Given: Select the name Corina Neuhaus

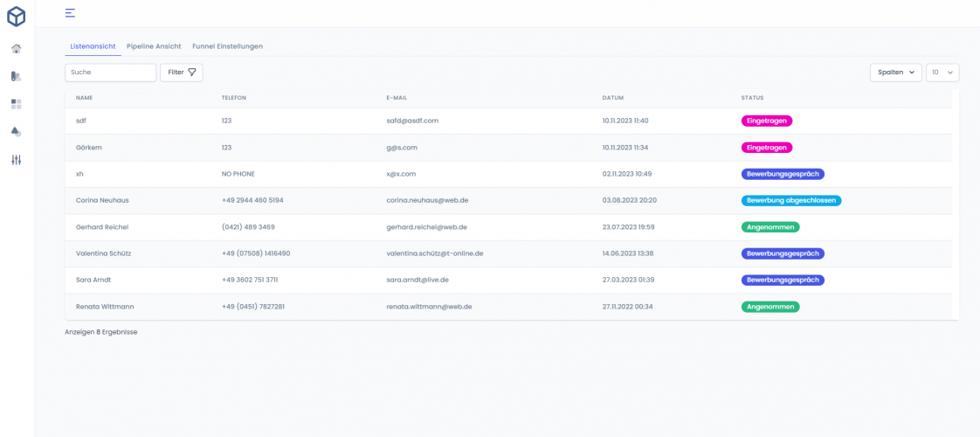Looking at the screenshot, I should click(x=102, y=201).
